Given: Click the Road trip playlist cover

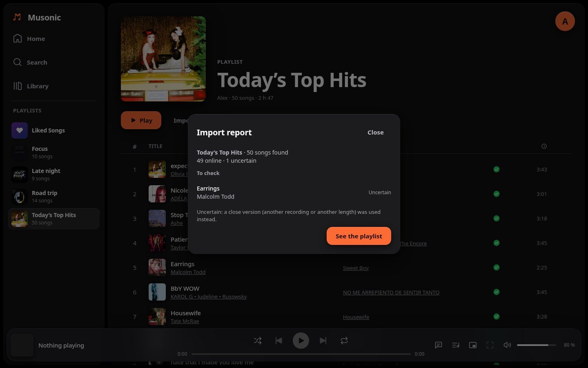Looking at the screenshot, I should click(20, 197).
